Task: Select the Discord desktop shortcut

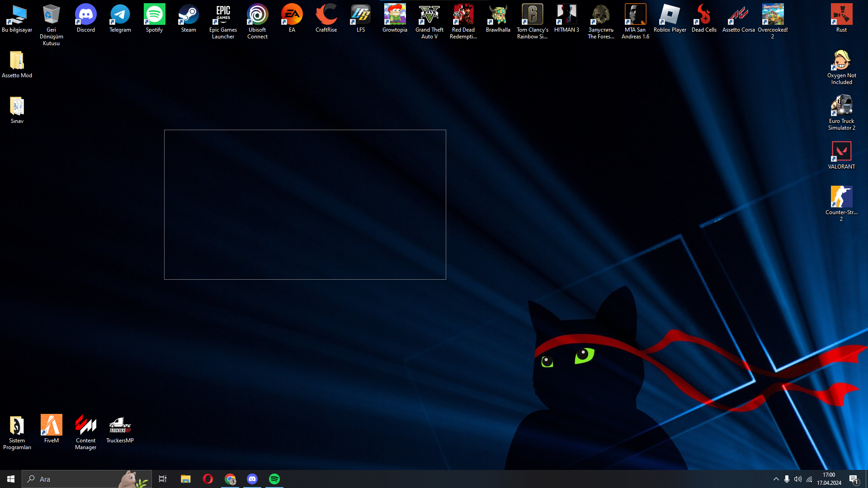Action: (x=86, y=19)
